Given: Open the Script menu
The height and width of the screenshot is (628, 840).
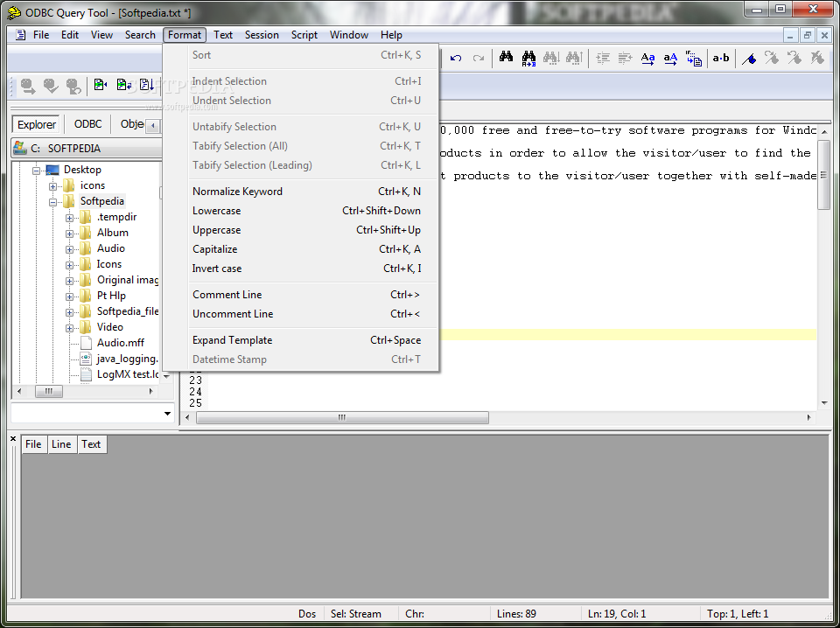Looking at the screenshot, I should [x=304, y=35].
